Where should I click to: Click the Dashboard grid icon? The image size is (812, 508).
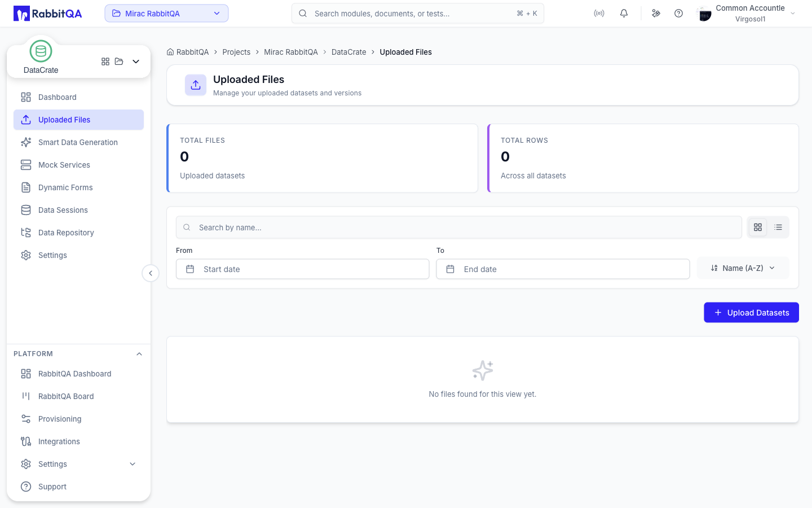click(26, 97)
